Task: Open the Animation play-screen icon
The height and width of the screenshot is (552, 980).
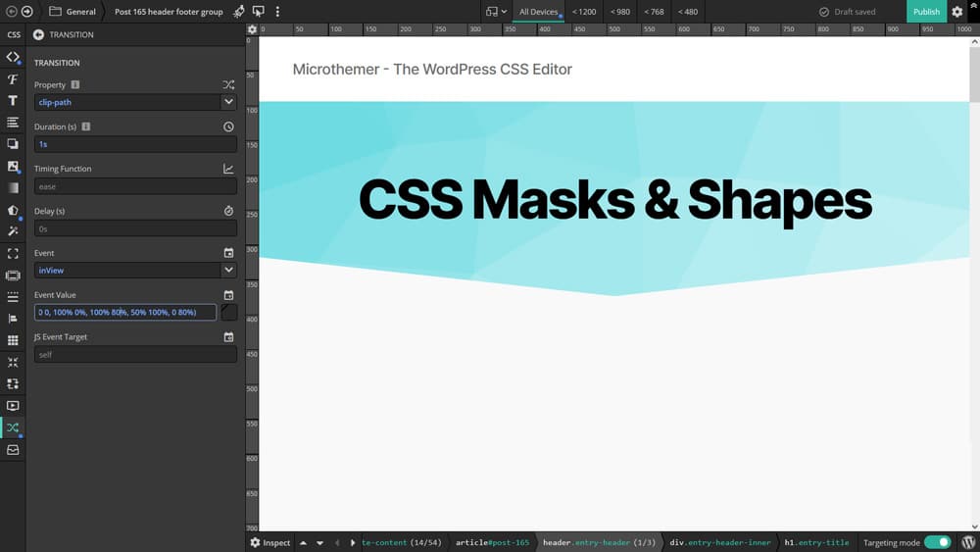Action: point(13,406)
